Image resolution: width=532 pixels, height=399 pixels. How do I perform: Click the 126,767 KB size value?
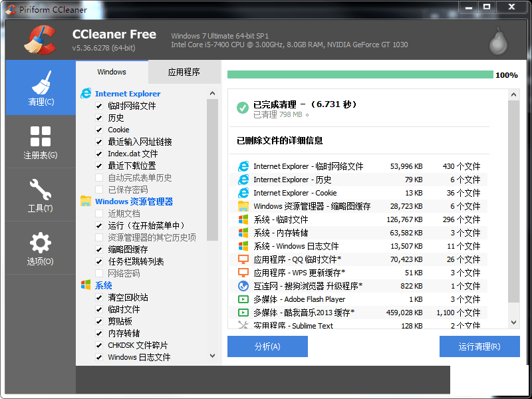[x=404, y=219]
